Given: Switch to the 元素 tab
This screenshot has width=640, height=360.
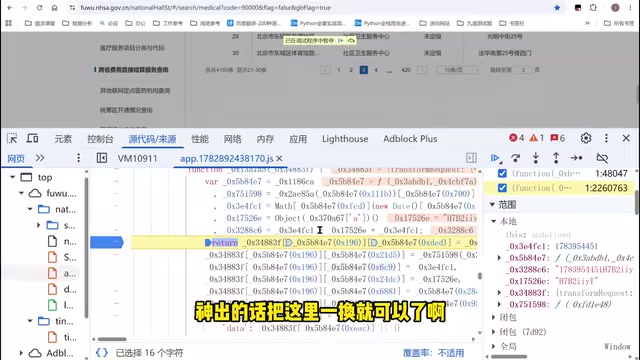Looking at the screenshot, I should (63, 139).
